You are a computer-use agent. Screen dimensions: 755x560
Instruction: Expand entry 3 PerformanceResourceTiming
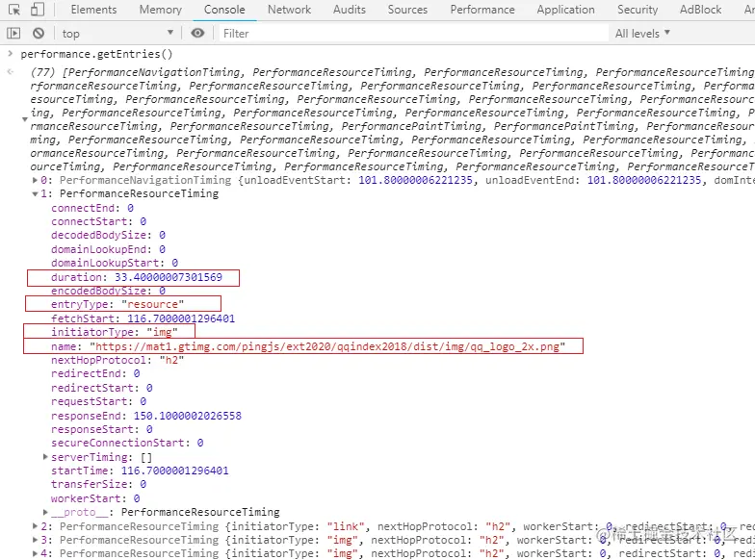pyautogui.click(x=35, y=540)
